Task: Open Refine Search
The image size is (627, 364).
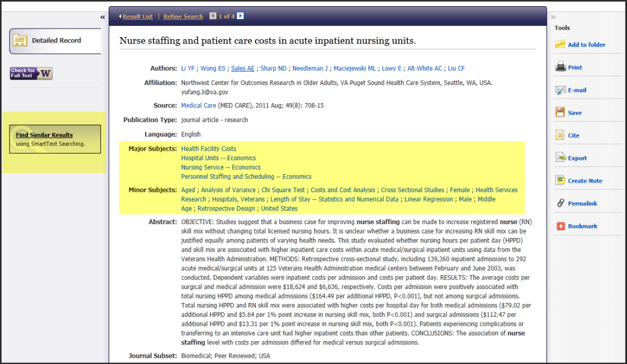Action: coord(183,16)
